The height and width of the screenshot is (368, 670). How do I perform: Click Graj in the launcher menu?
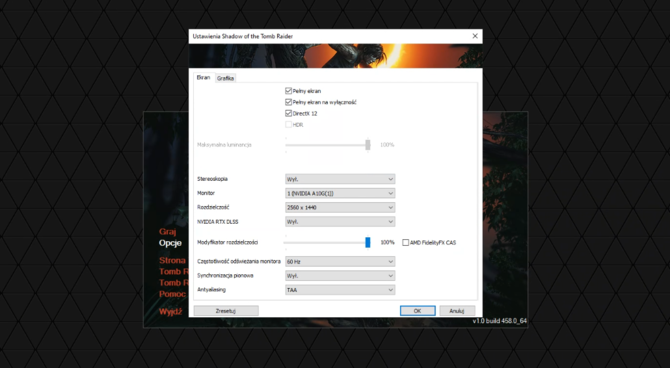(168, 232)
